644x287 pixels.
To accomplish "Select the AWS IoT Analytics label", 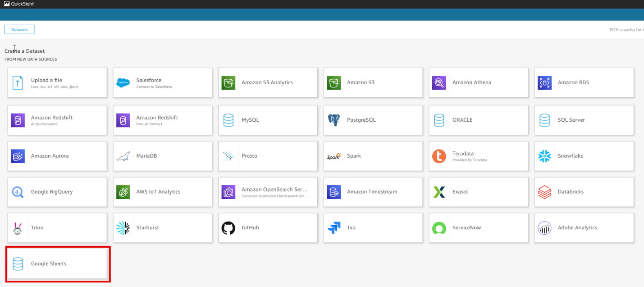I will pos(158,192).
